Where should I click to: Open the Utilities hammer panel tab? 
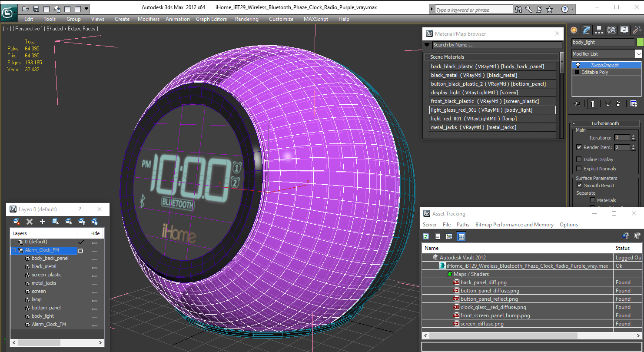click(637, 30)
